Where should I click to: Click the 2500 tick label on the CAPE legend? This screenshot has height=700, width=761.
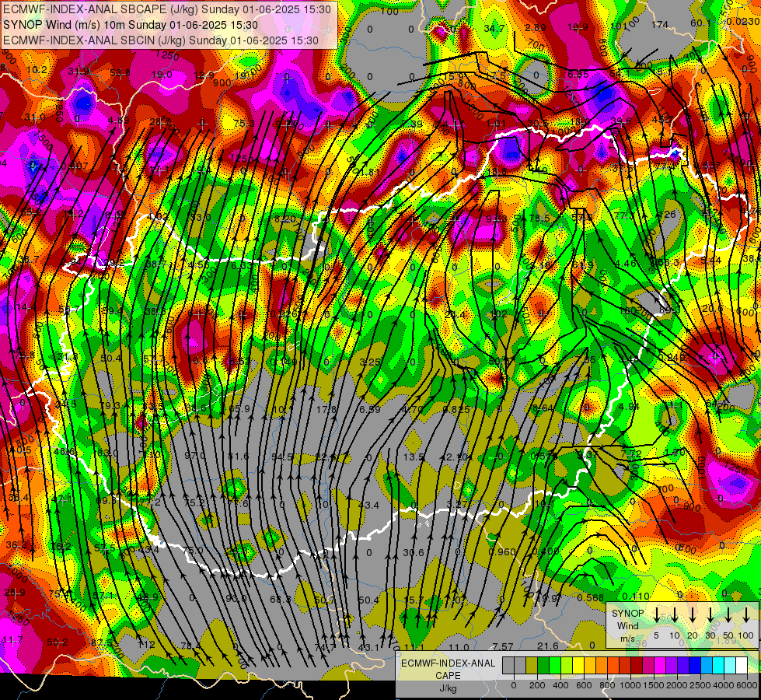point(700,685)
